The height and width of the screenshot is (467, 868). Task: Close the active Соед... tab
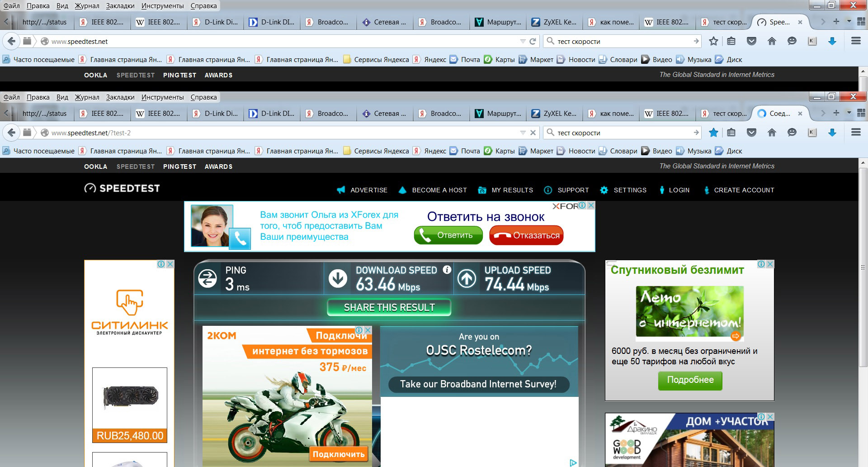coord(800,114)
